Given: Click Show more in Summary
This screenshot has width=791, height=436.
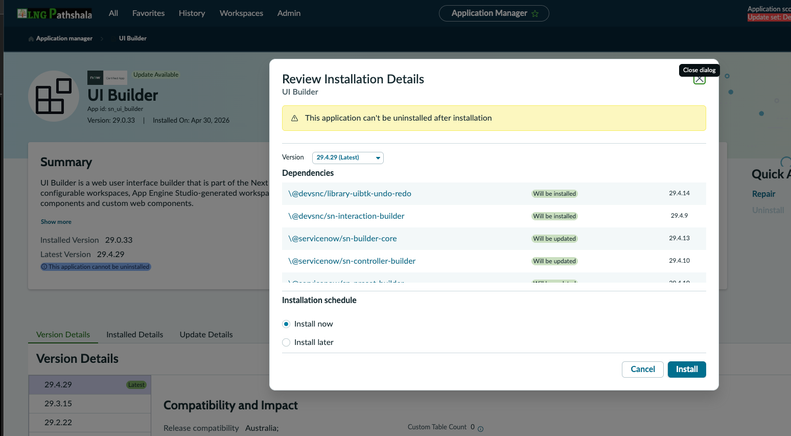Looking at the screenshot, I should (x=56, y=222).
